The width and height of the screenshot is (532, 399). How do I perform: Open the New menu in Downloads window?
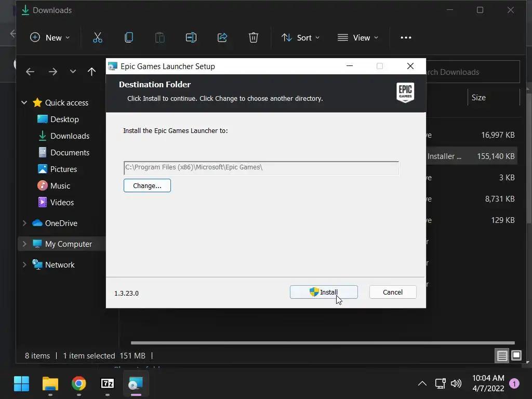[x=50, y=37]
